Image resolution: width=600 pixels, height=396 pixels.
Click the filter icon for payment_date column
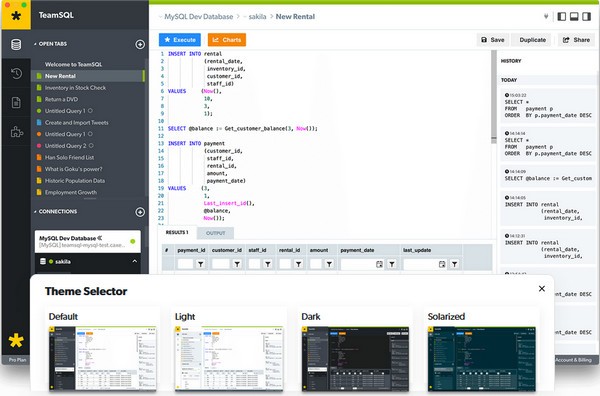pyautogui.click(x=392, y=264)
